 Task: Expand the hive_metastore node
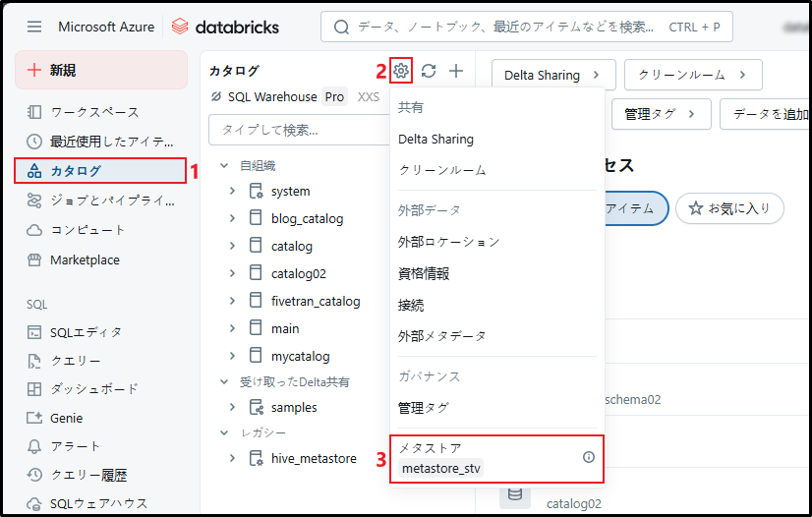click(232, 458)
